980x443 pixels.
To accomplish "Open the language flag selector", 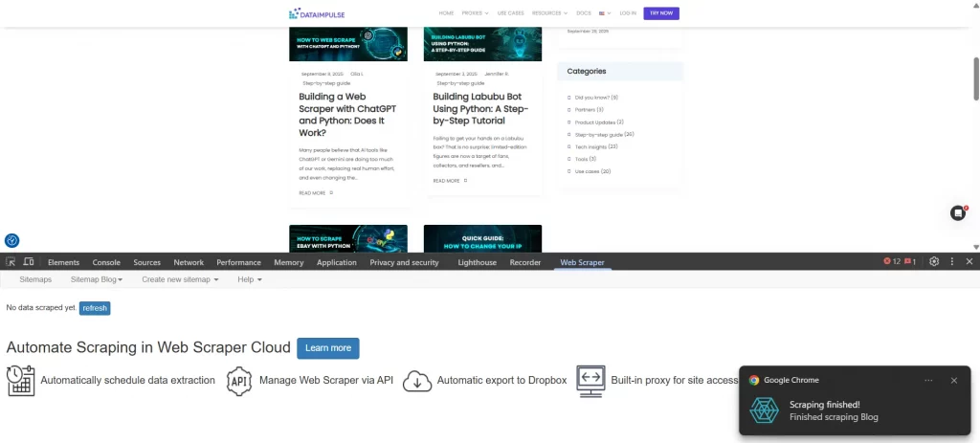I will [x=605, y=13].
